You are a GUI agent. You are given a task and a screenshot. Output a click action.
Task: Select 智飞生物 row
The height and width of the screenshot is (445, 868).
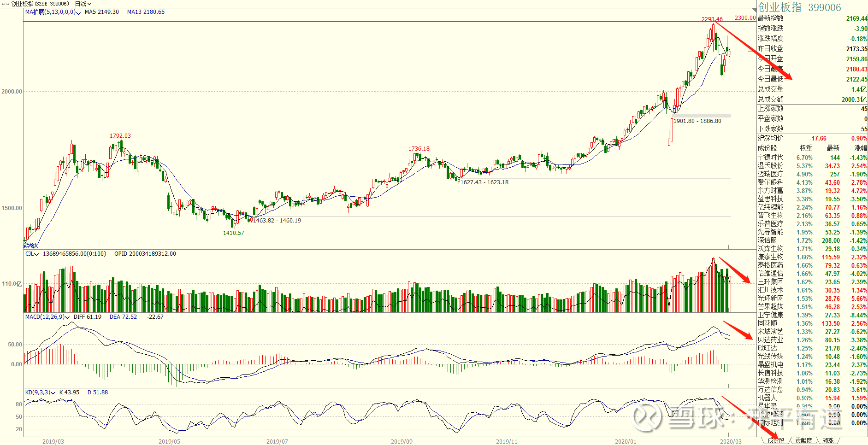(812, 216)
